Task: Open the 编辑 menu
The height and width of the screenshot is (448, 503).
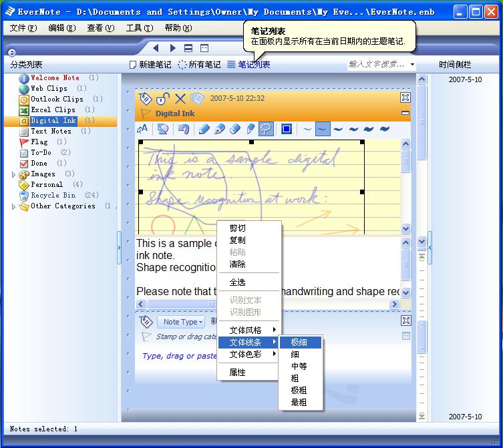Action: point(62,28)
